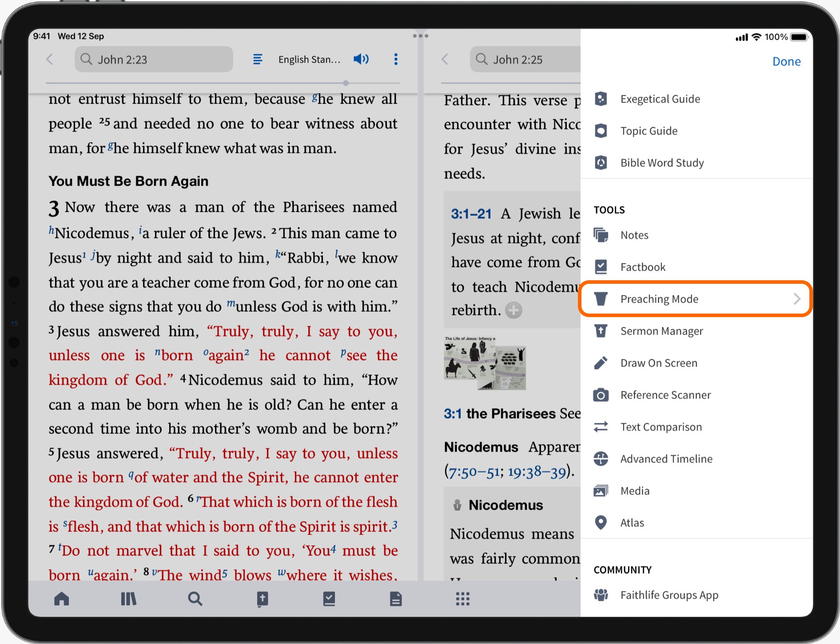Go back in the right commentary panel

pyautogui.click(x=445, y=59)
